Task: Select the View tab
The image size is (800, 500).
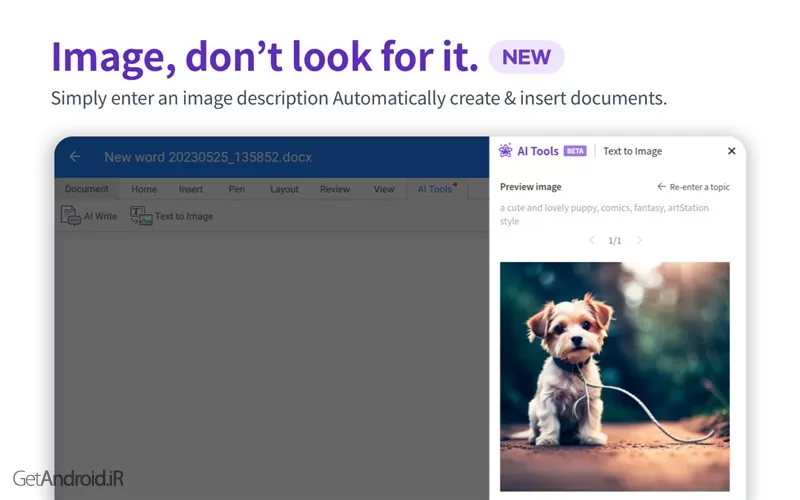Action: tap(384, 189)
